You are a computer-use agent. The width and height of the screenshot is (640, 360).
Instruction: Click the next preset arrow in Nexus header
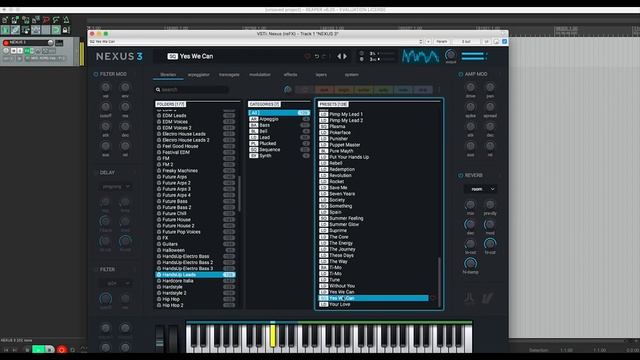(345, 56)
